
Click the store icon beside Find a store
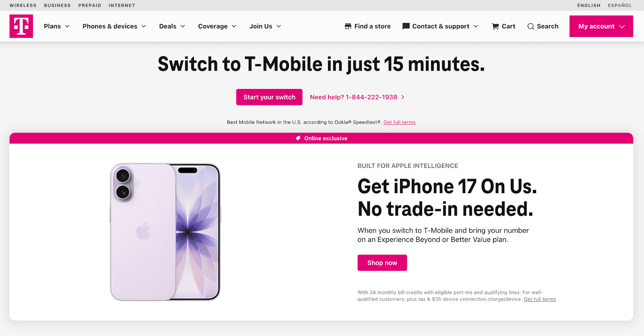pyautogui.click(x=348, y=26)
